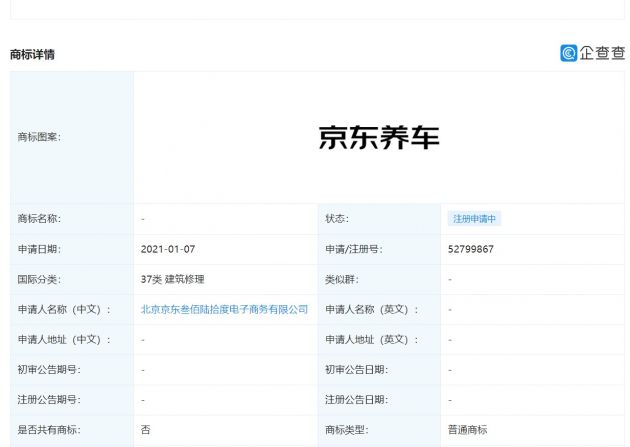Viewport: 630px width, 447px height.
Task: Select the 类似群 label
Action: coord(342,279)
